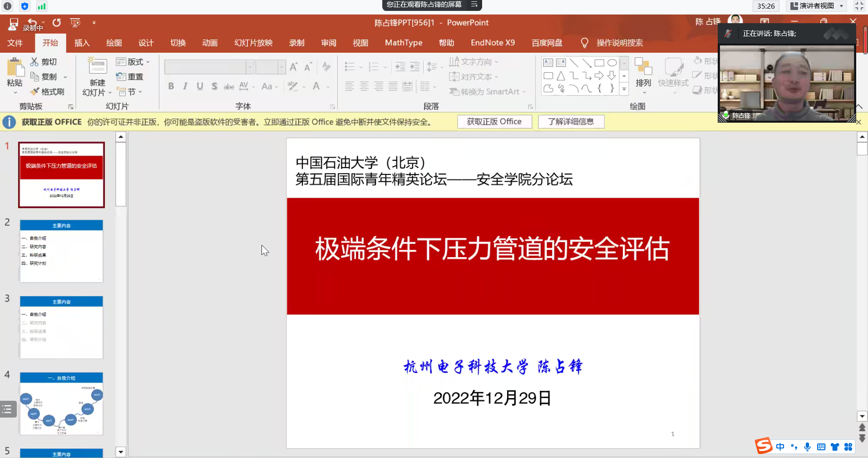This screenshot has width=868, height=458.
Task: Click the Reset (重置) slide icon
Action: (x=121, y=77)
